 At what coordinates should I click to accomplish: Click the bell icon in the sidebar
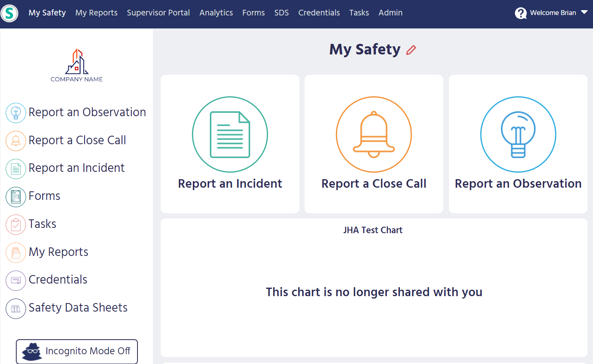click(x=16, y=141)
